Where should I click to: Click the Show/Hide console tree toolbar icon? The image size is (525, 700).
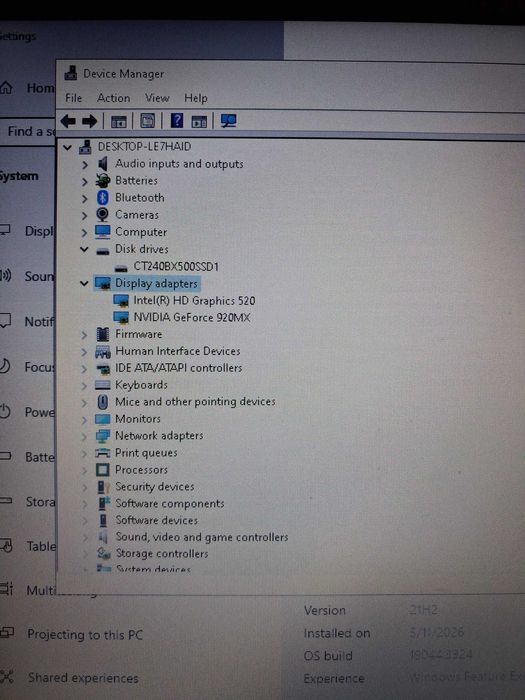point(119,121)
